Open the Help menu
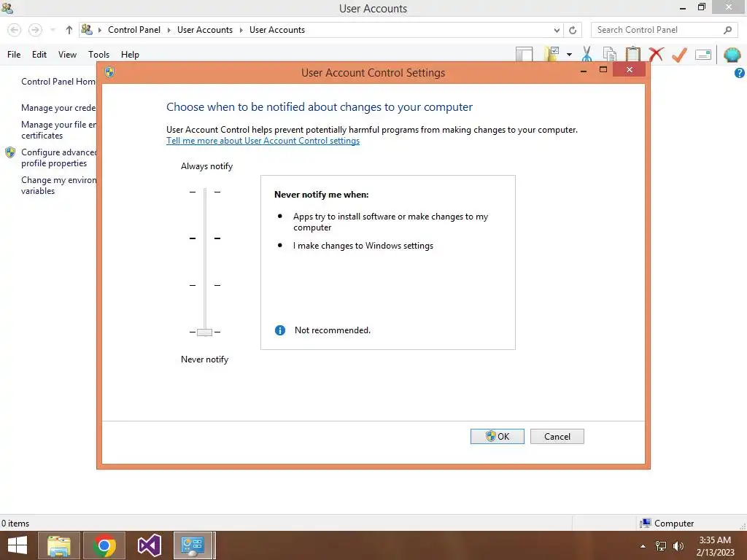 (x=130, y=54)
